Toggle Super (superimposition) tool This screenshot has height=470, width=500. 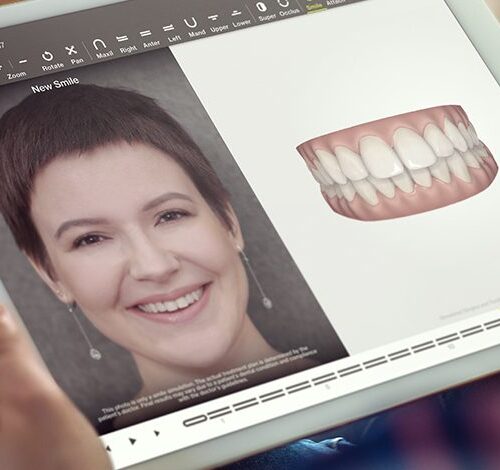[x=265, y=12]
